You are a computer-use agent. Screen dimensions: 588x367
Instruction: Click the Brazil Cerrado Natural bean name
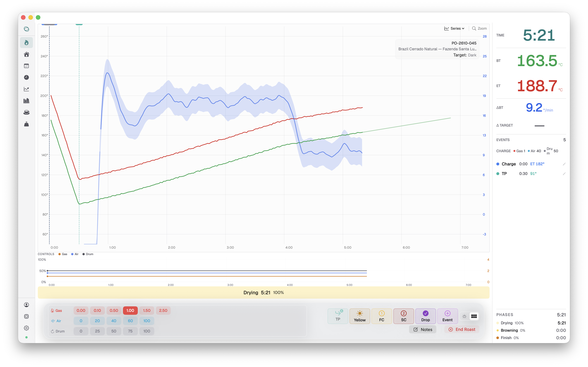pyautogui.click(x=437, y=49)
